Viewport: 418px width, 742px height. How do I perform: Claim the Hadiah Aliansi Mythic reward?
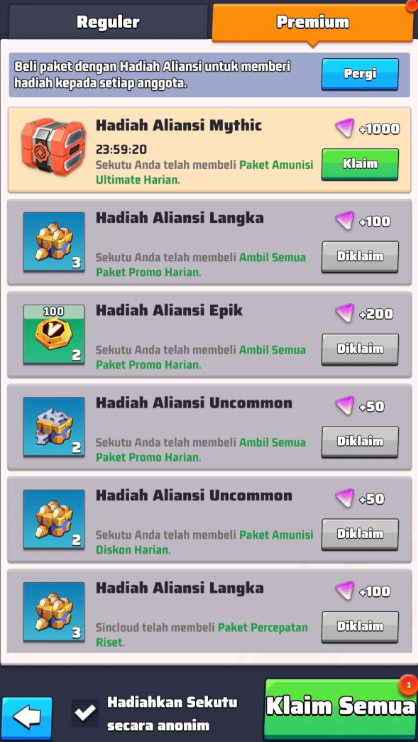click(360, 164)
